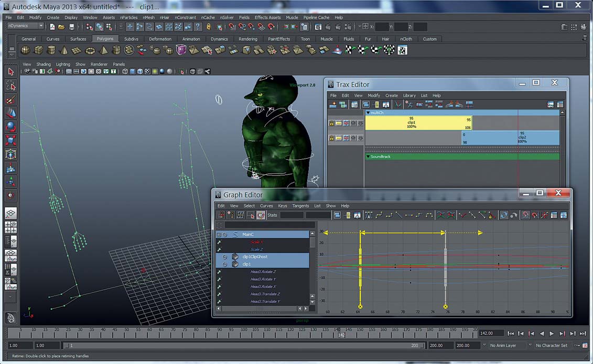593x364 pixels.
Task: Collapse the clip1ClipGhost node in outliner
Action: 224,257
